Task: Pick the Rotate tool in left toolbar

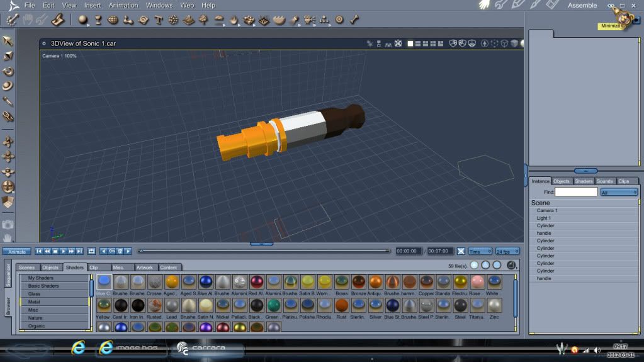Action: (8, 71)
